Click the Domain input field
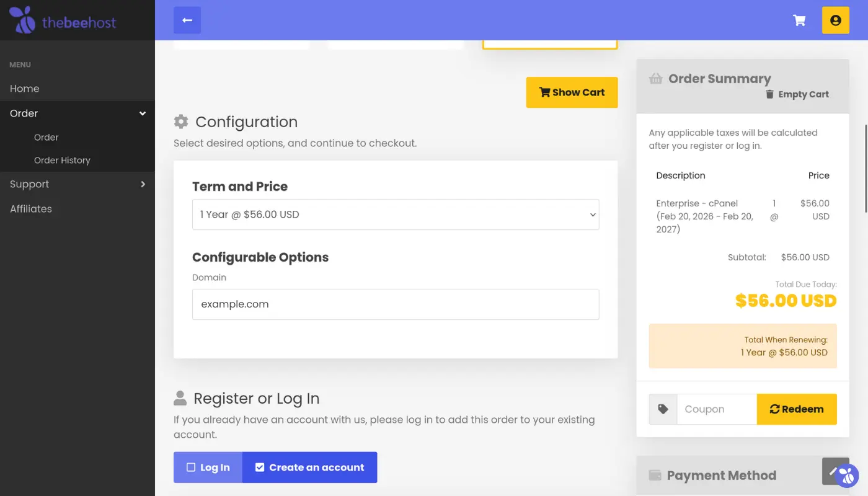The height and width of the screenshot is (496, 868). click(x=396, y=304)
